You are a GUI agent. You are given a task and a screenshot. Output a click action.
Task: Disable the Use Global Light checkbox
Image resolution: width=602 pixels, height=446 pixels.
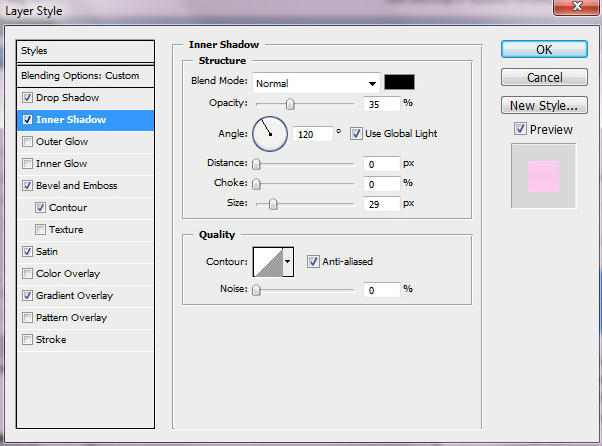click(x=357, y=133)
